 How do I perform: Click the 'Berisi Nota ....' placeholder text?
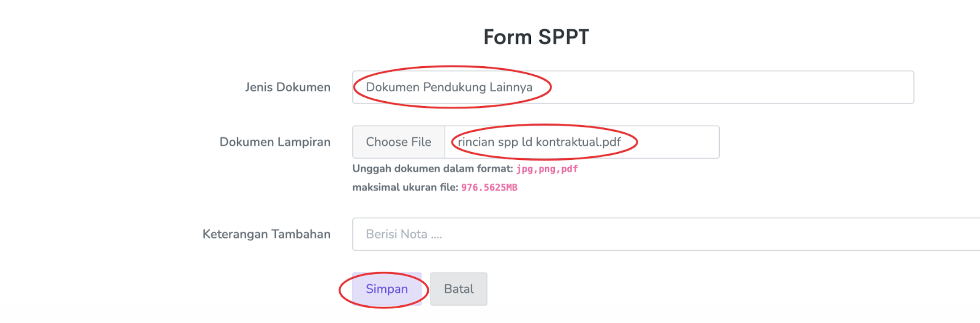[404, 234]
